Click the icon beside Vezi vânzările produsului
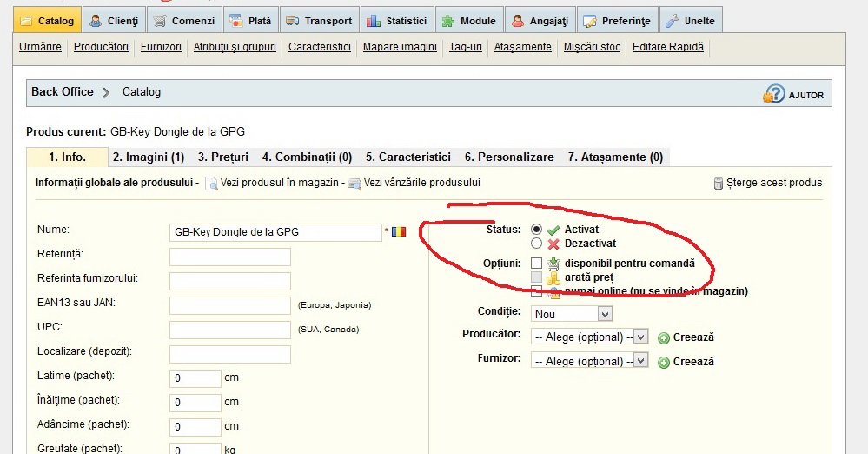Viewport: 868px width, 454px height. click(354, 184)
